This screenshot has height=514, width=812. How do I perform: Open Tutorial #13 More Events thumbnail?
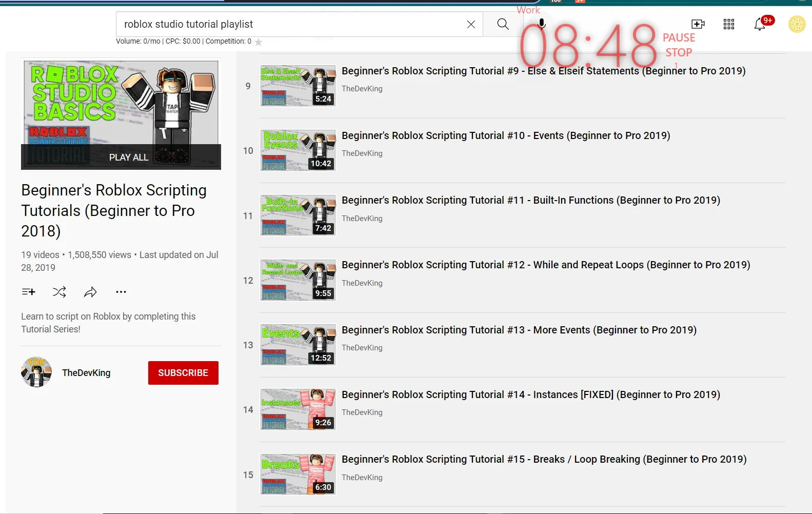[298, 344]
